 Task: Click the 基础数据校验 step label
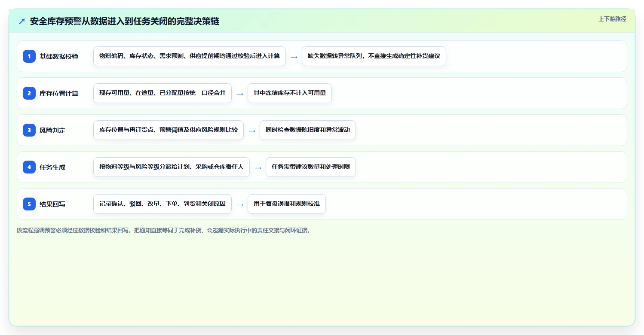(x=59, y=56)
